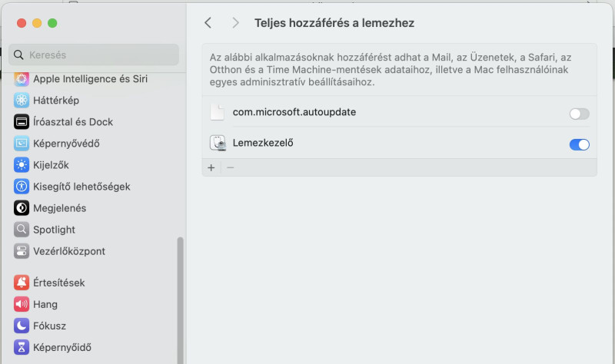Click the Kijelzők sun icon
Viewport: 615px width, 364px height.
click(22, 165)
